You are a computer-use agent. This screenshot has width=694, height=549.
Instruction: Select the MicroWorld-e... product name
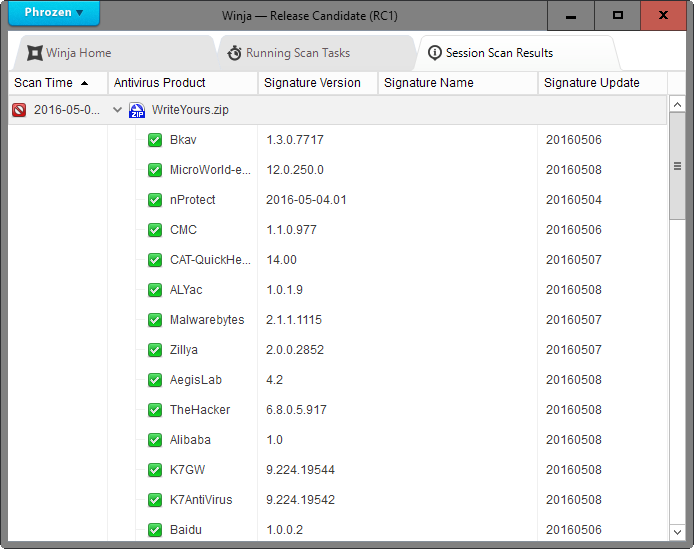point(210,170)
